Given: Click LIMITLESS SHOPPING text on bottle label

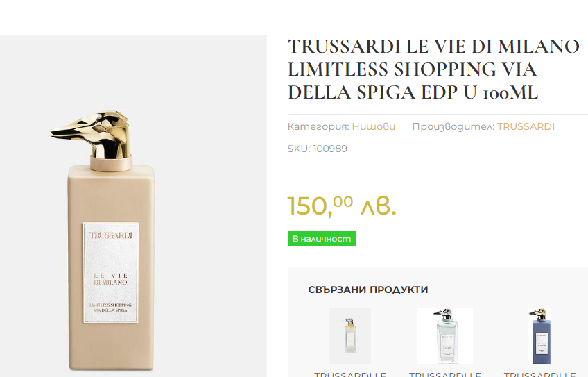Looking at the screenshot, I should pos(111,305).
